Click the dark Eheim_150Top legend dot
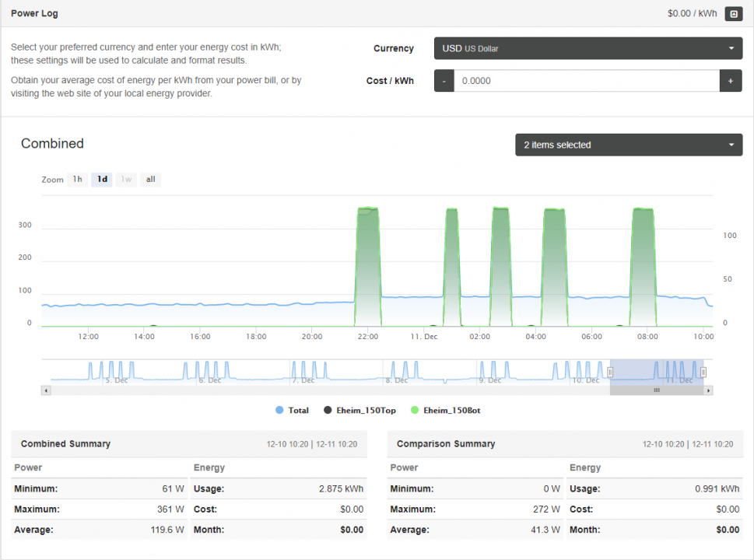Image resolution: width=754 pixels, height=560 pixels. pyautogui.click(x=328, y=410)
